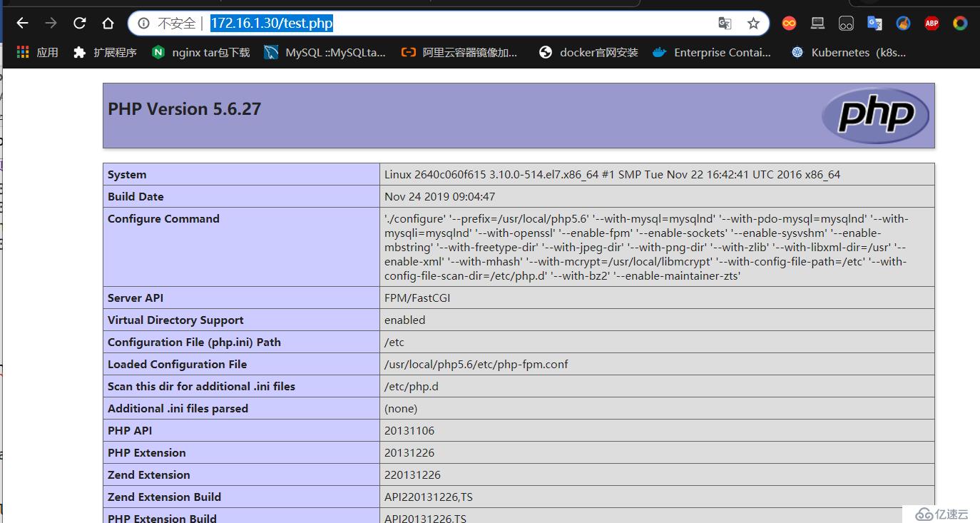This screenshot has height=523, width=980.
Task: Bookmark this page with the star icon
Action: coord(753,24)
